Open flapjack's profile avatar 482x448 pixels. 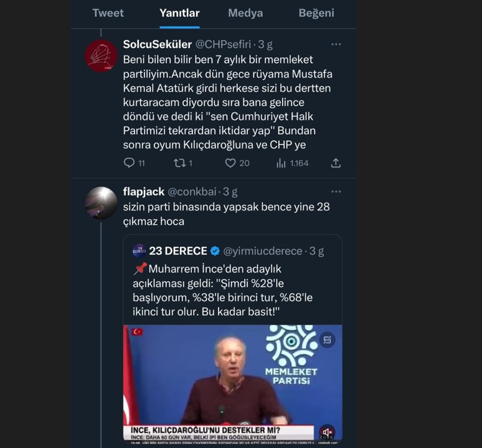102,203
